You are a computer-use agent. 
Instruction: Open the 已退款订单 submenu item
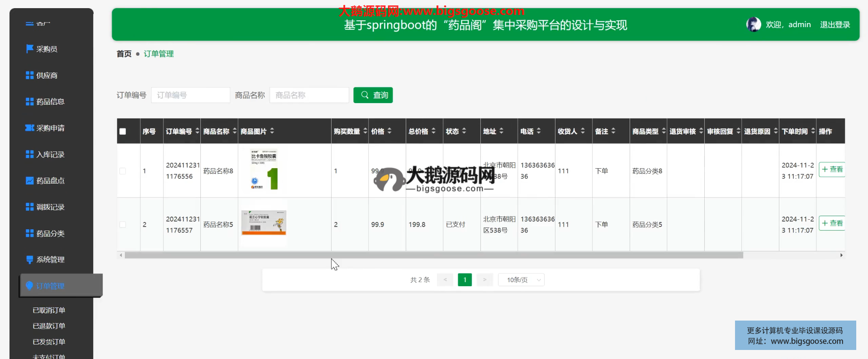pos(49,326)
